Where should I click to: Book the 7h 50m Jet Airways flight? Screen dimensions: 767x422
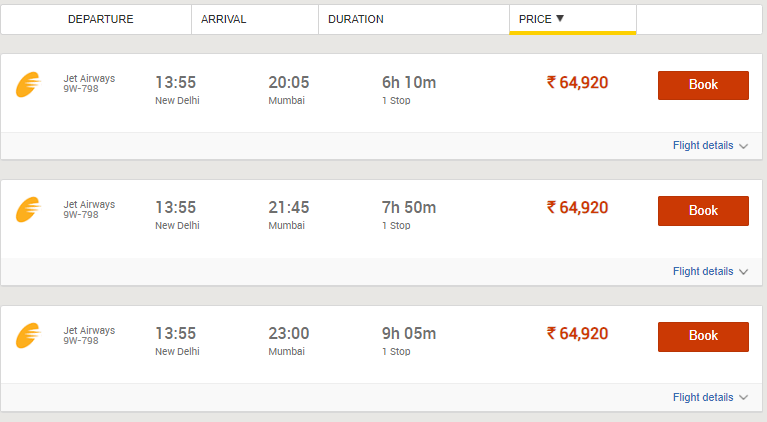[703, 211]
